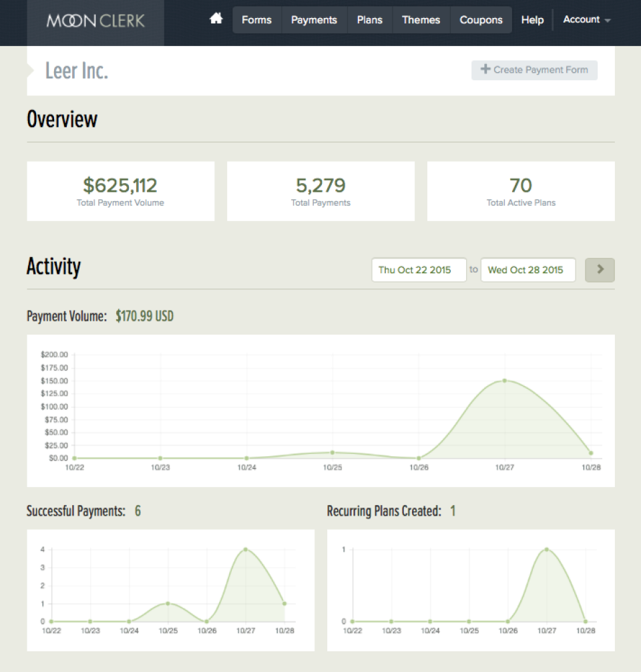Open the Themes section
The width and height of the screenshot is (641, 672).
coord(421,19)
